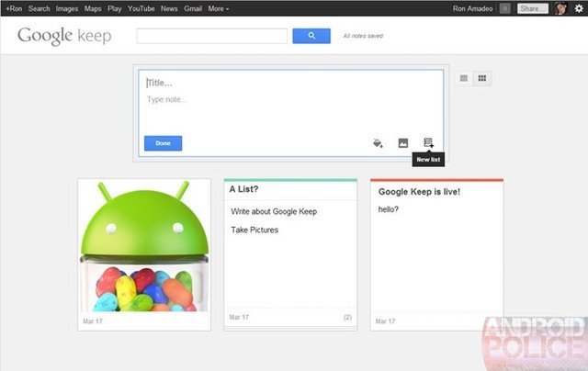
Task: Click the +Ron link
Action: 13,8
